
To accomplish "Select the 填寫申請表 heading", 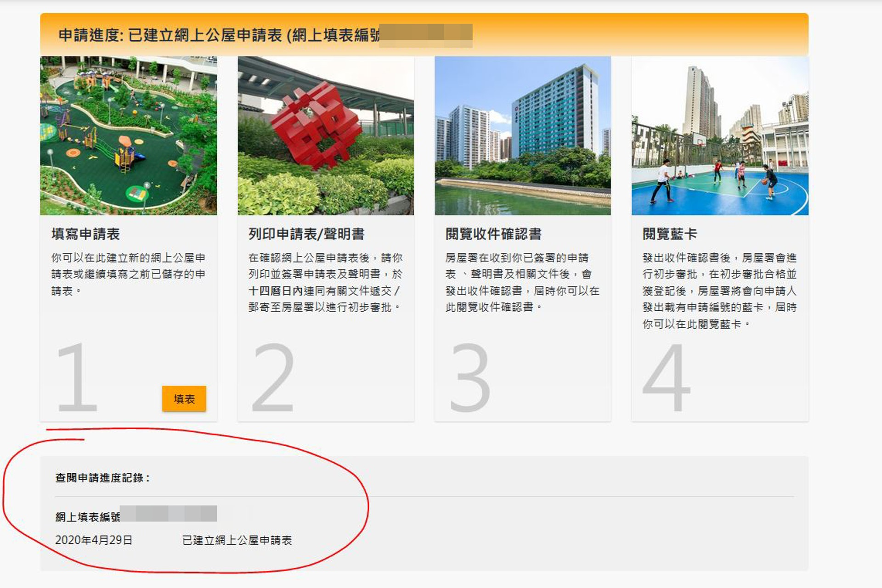I will [x=86, y=234].
